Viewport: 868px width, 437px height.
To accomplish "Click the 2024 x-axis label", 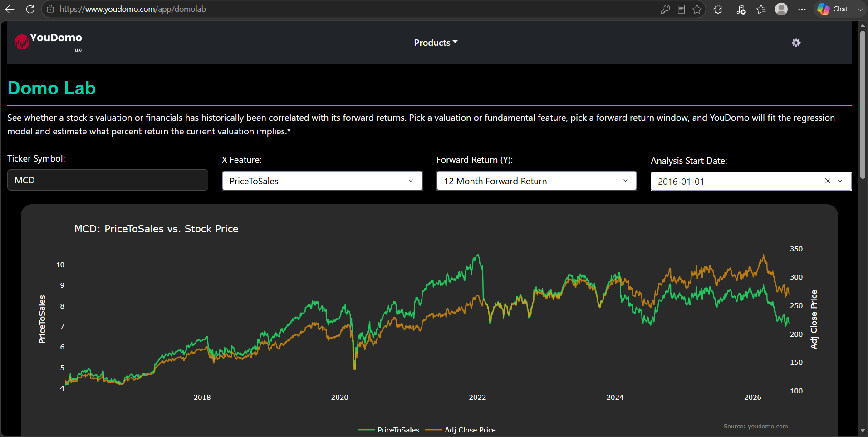I will coord(615,397).
